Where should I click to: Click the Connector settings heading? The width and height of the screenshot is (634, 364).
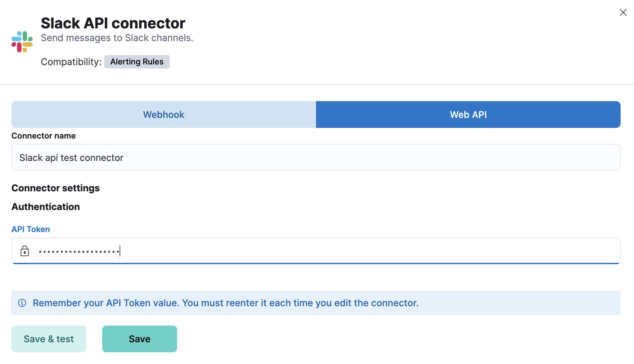coord(55,188)
